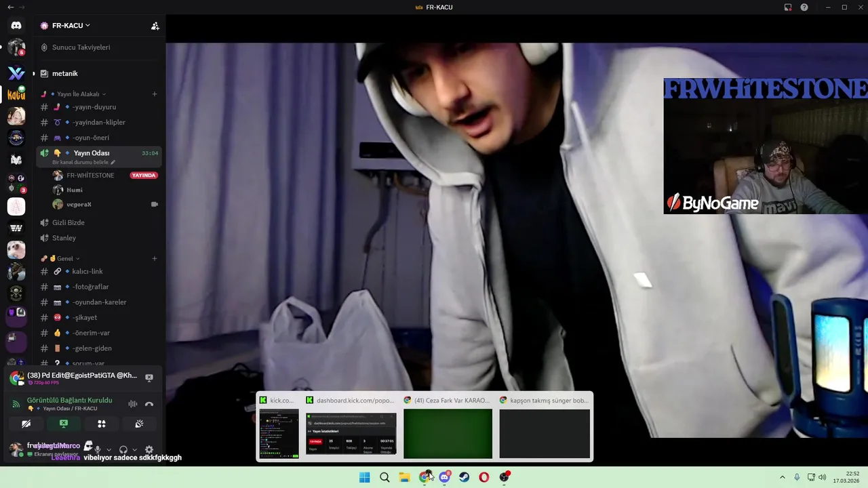The height and width of the screenshot is (488, 868).
Task: Open Discord user settings gear
Action: [x=149, y=449]
